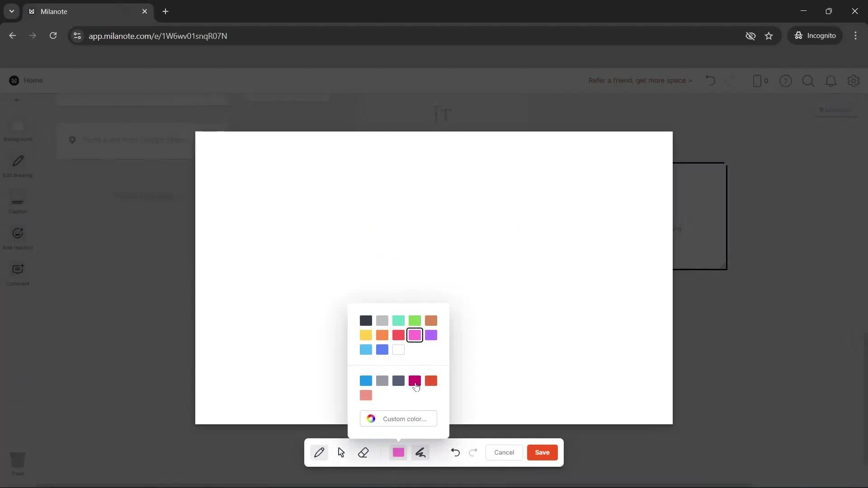868x488 pixels.
Task: Open the Caption option in sidebar
Action: coord(18,203)
